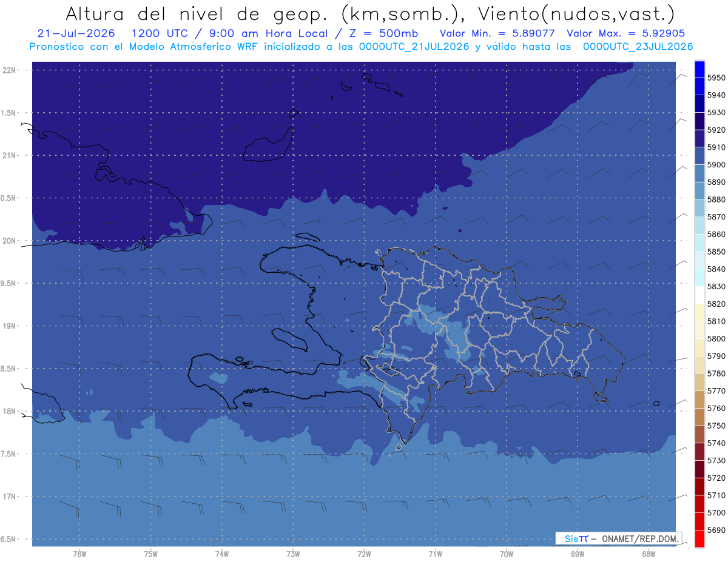
Task: Click the valid-until time '0000UTC_23JUL2026'
Action: coord(638,47)
